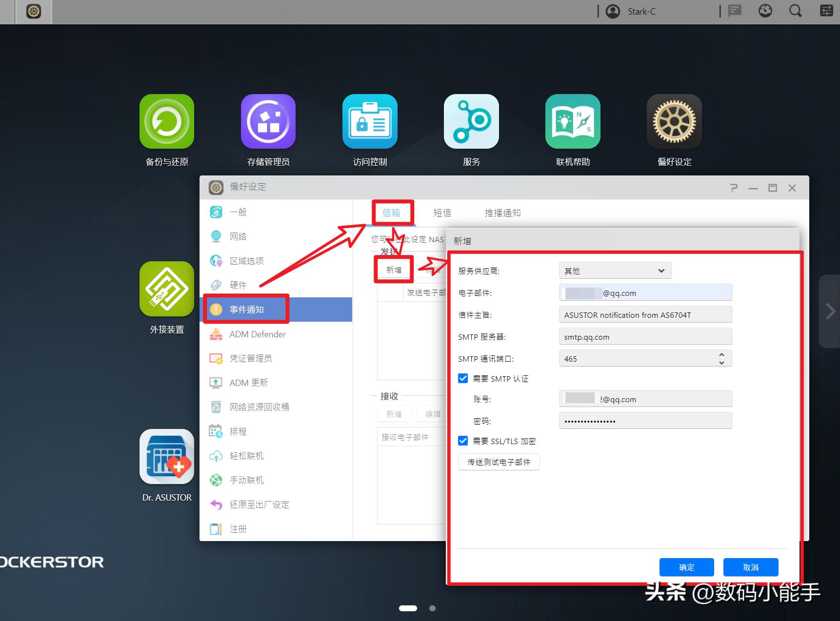
Task: Select 事件通知 in the sidebar
Action: 276,310
